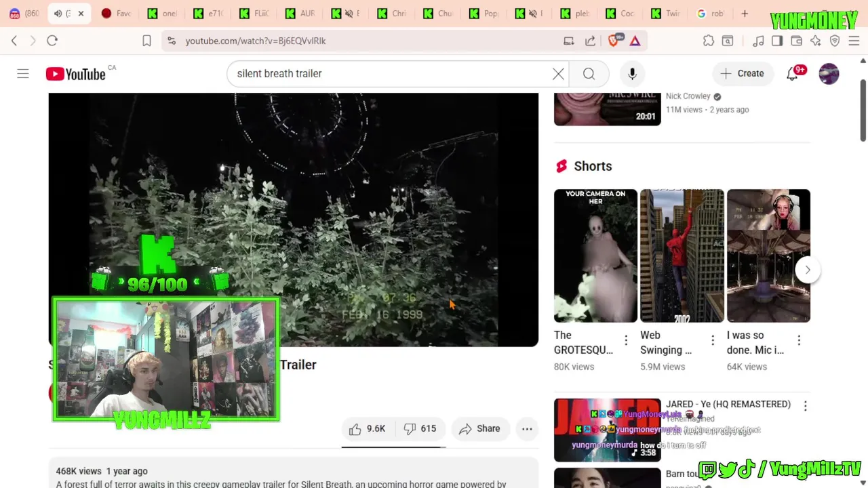Open the I was so done short thumbnail

pyautogui.click(x=768, y=256)
